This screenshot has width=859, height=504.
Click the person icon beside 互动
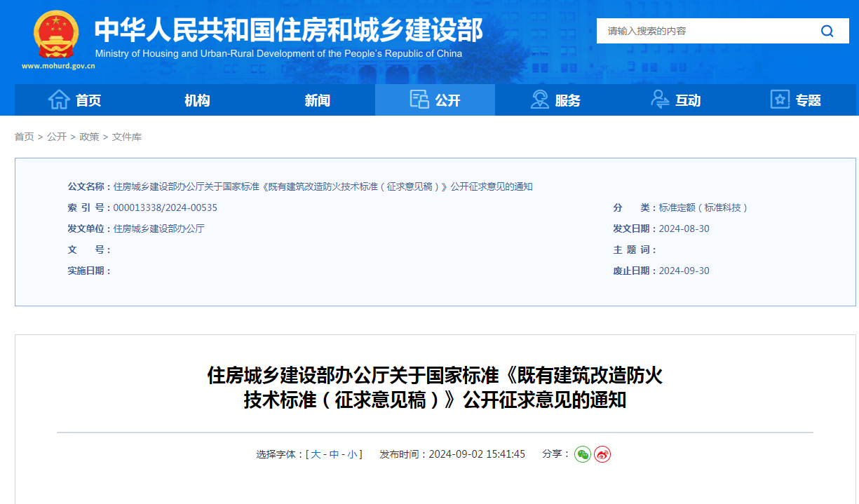click(660, 100)
